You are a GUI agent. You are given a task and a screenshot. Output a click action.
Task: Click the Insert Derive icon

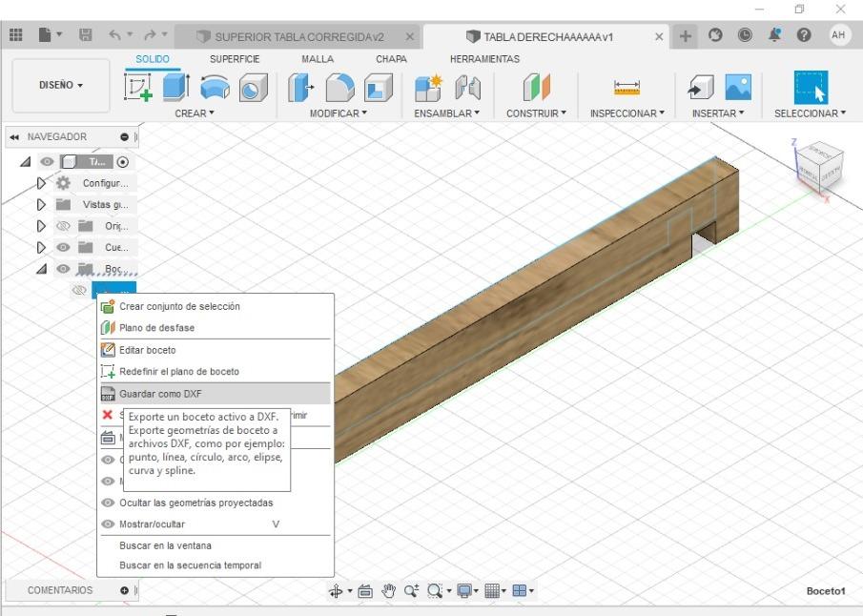click(x=701, y=87)
